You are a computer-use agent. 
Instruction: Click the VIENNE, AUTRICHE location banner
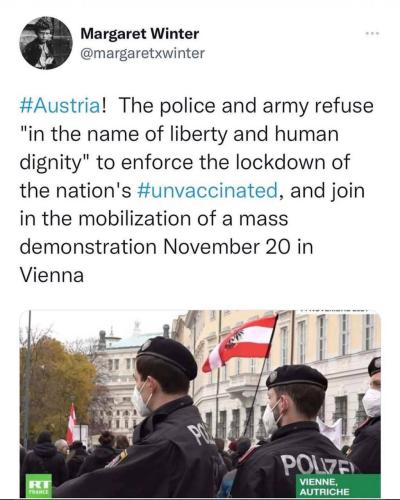click(x=338, y=486)
